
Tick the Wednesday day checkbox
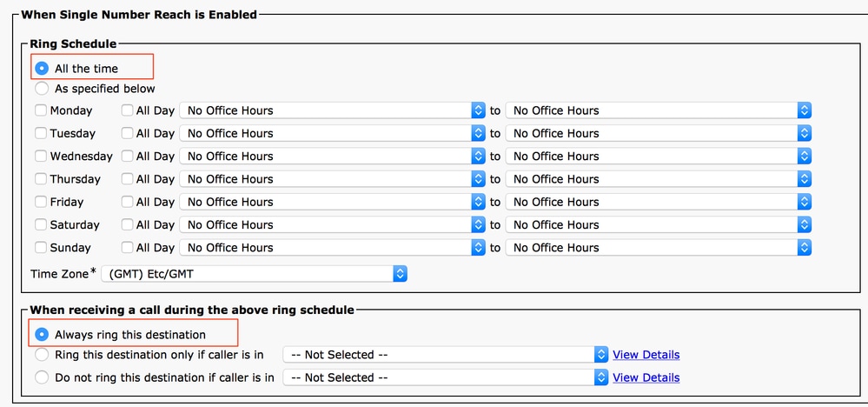click(41, 157)
